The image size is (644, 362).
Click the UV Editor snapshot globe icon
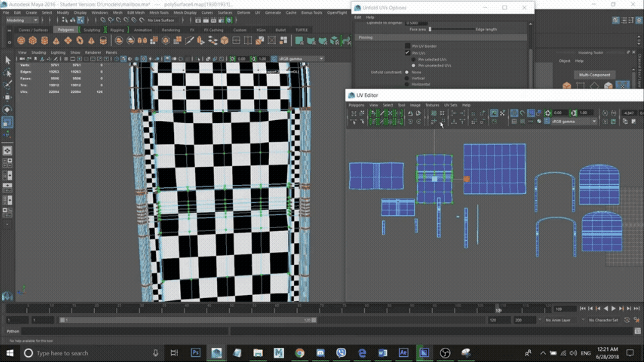(539, 121)
